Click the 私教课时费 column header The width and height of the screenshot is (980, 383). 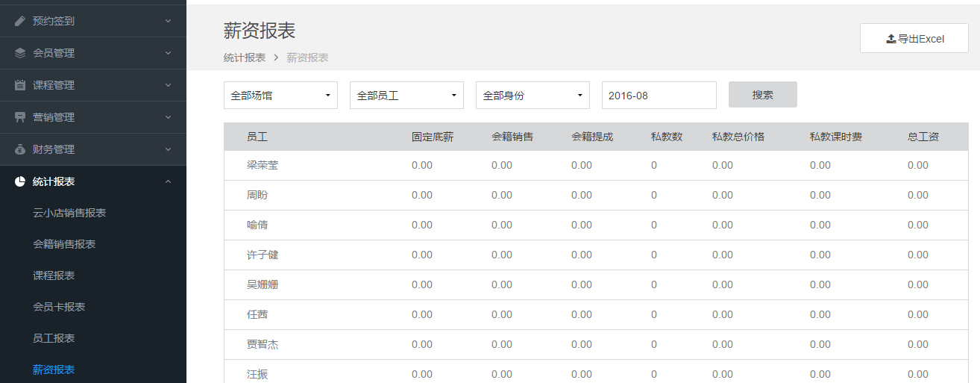(836, 137)
